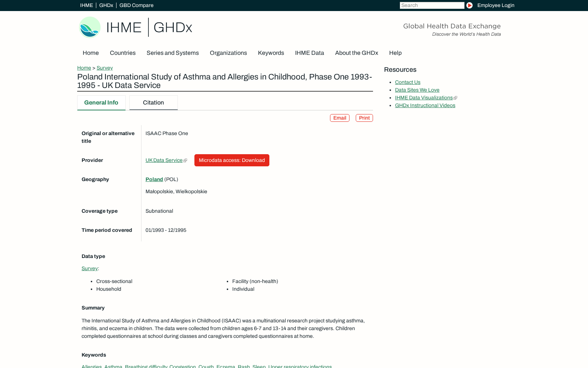Viewport: 588px width, 368px height.
Task: Open the Contact Us resource link
Action: (x=408, y=82)
